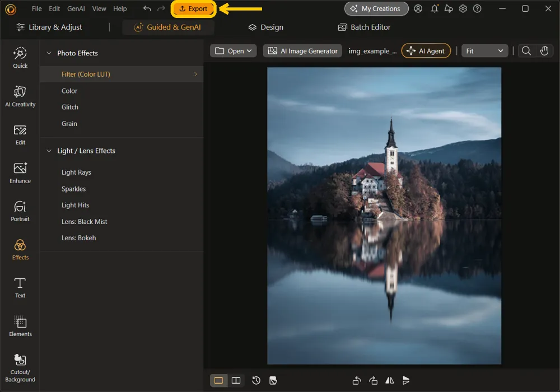
Task: Switch to the Batch Editor tab
Action: click(x=365, y=27)
